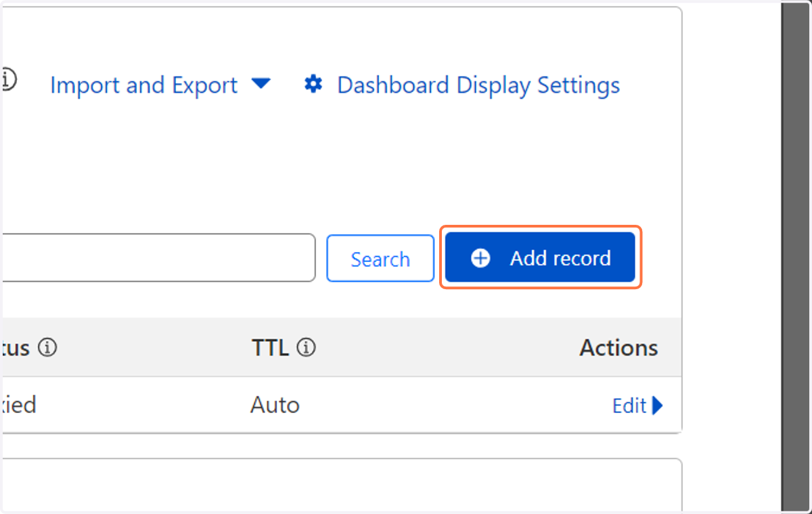Click the gear icon beside Dashboard Display Settings
This screenshot has width=812, height=514.
(x=313, y=85)
